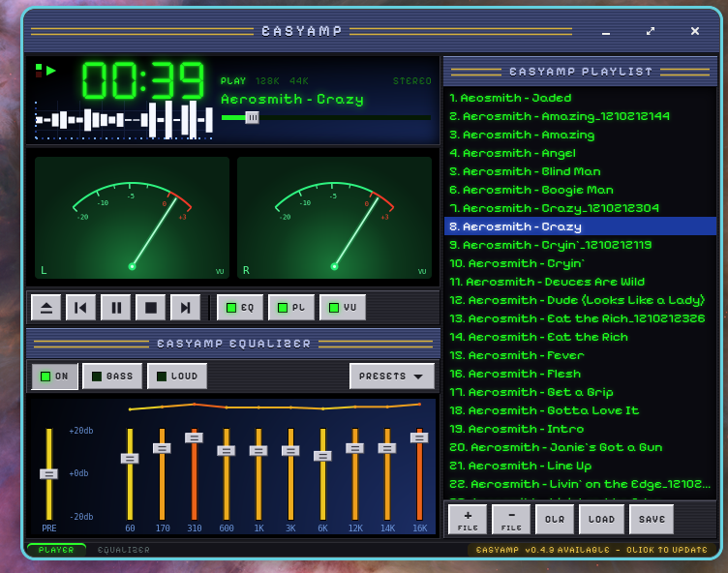Image resolution: width=728 pixels, height=573 pixels.
Task: Open the PRESETS dropdown
Action: pyautogui.click(x=392, y=377)
